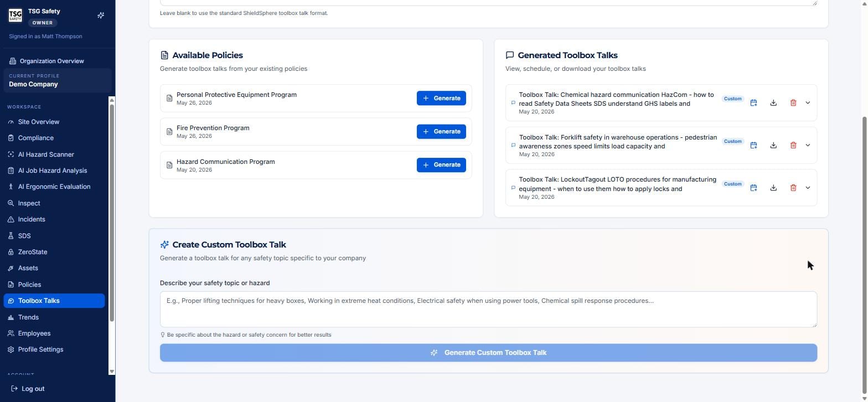Focus the safety topic description field
The image size is (868, 402).
488,310
